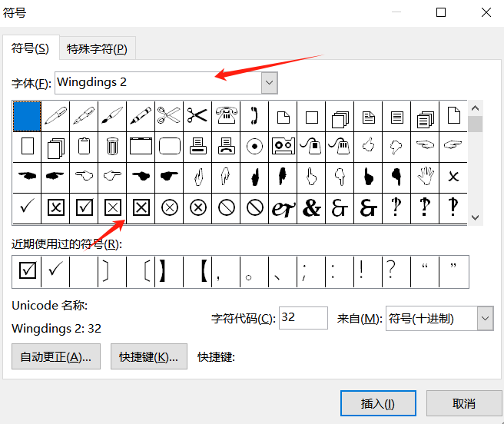Choose the cassette tape symbol

tap(283, 147)
